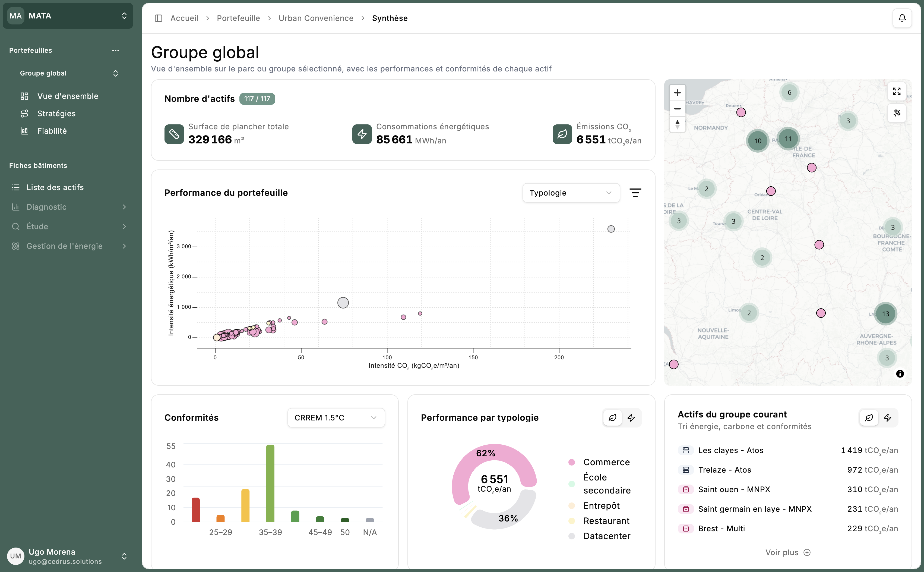Click the map info icon
The width and height of the screenshot is (924, 572).
click(x=900, y=374)
